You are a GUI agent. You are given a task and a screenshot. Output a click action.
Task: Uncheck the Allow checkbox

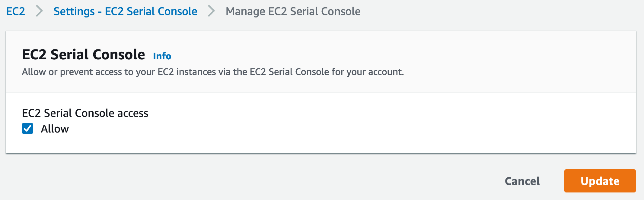pyautogui.click(x=27, y=129)
